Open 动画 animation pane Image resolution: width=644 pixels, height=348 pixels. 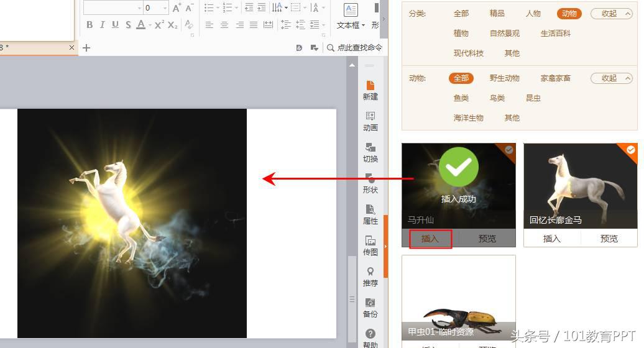[370, 122]
